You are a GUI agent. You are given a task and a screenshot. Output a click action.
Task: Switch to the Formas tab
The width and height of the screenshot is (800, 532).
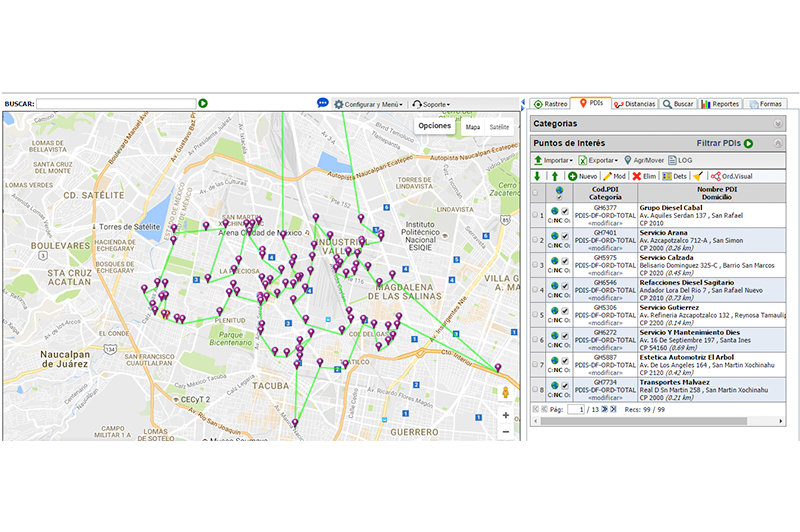[x=765, y=104]
